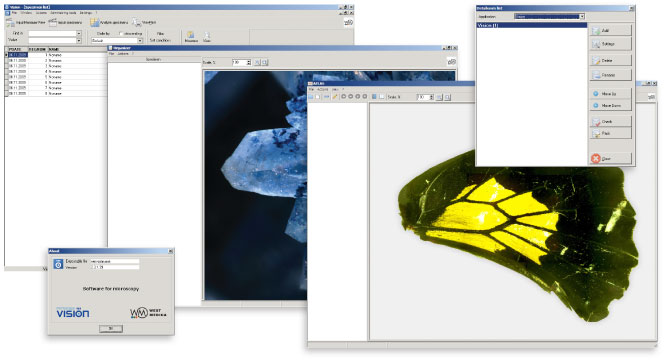Open the Actions menu in Organizer window
This screenshot has height=361, width=668.
click(x=123, y=54)
